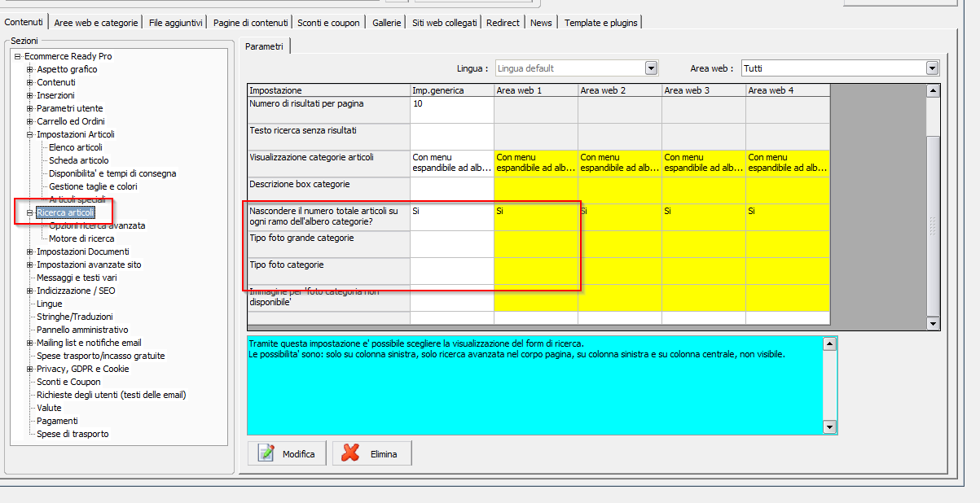980x503 pixels.
Task: Click the settings grid scroll-down arrow
Action: [x=933, y=323]
